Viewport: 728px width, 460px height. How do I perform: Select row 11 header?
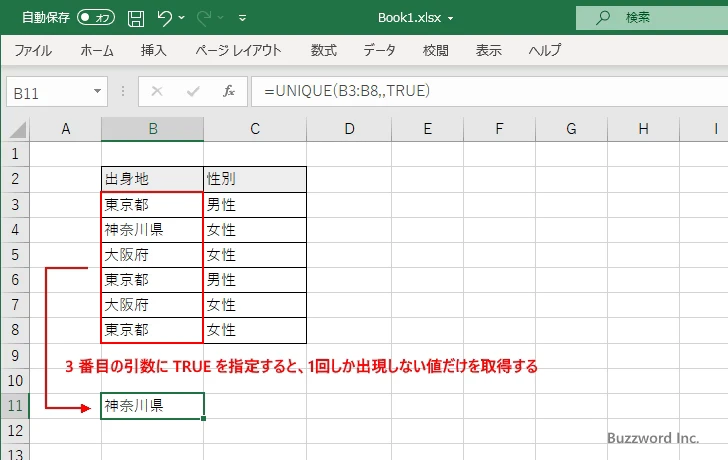[15, 406]
